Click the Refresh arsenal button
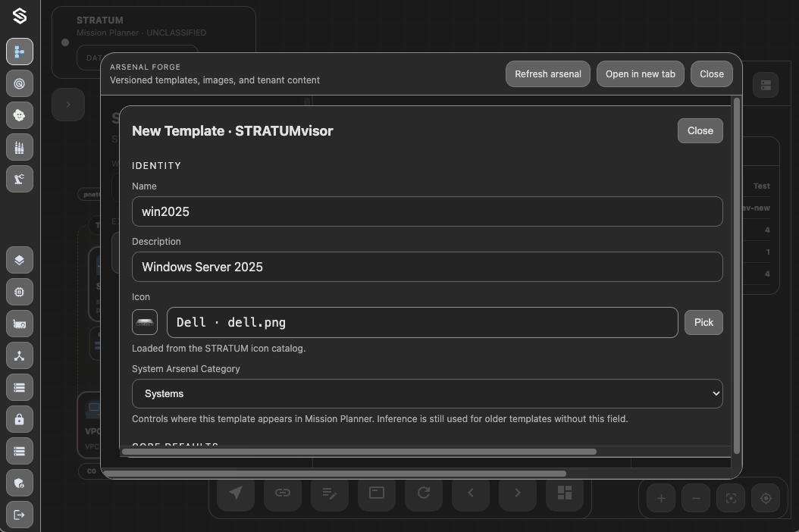This screenshot has height=532, width=799. [x=548, y=74]
